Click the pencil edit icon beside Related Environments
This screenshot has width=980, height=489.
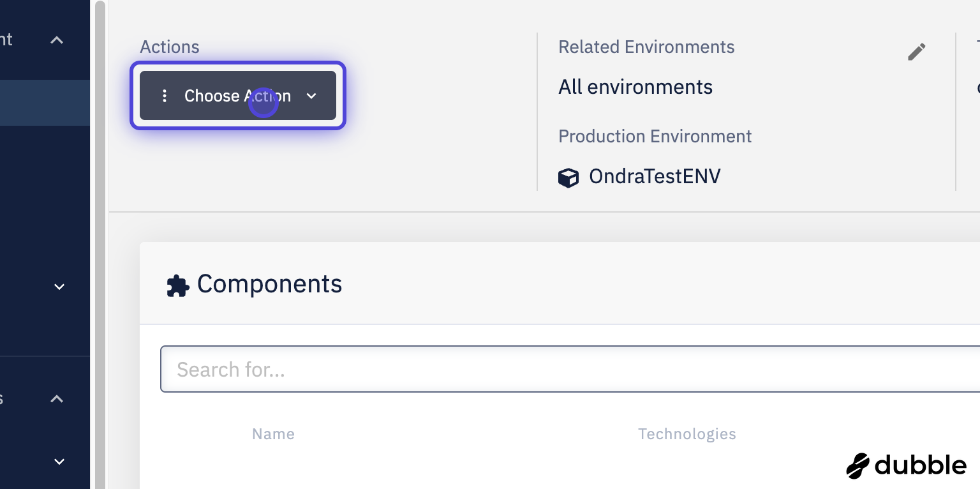click(x=916, y=52)
